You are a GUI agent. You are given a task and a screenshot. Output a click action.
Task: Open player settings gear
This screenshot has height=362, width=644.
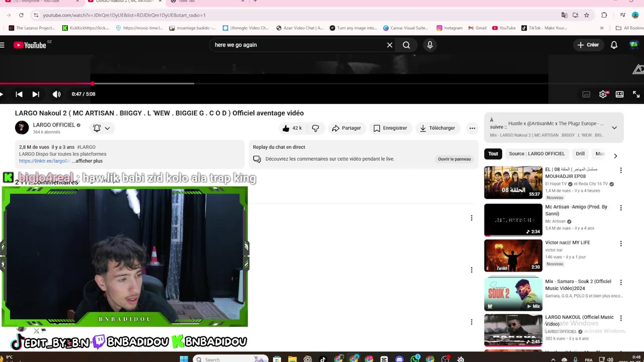click(x=603, y=94)
